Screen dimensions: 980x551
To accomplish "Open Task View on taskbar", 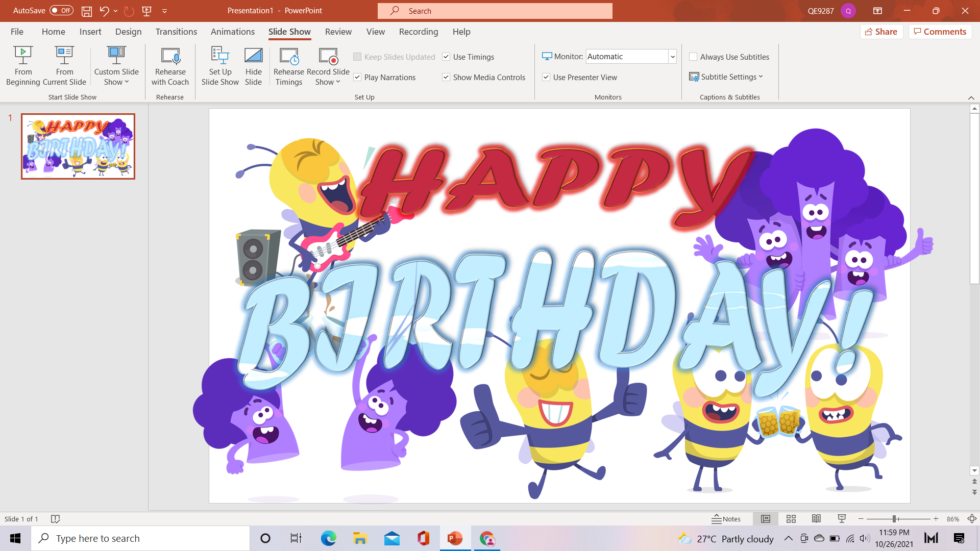I will (x=296, y=538).
